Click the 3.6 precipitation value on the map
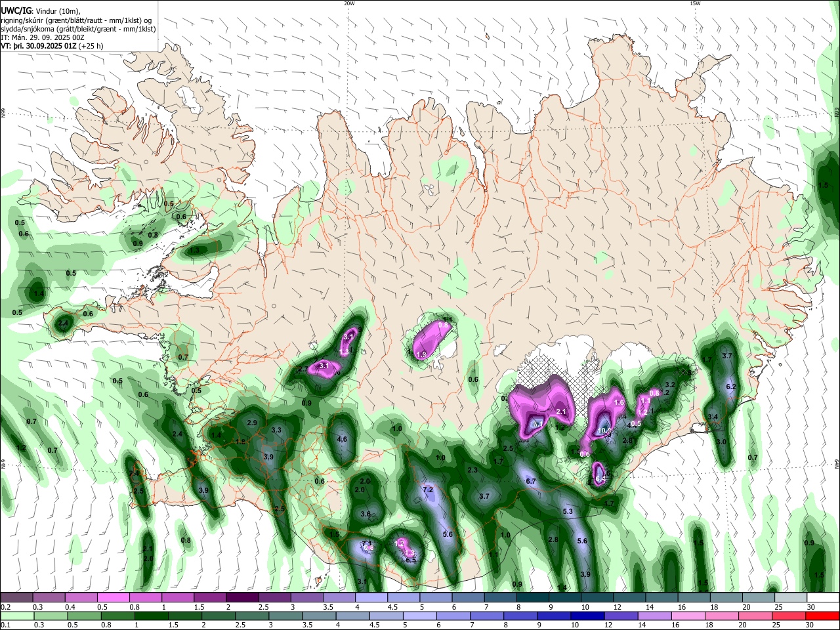The image size is (840, 630). pos(366,514)
